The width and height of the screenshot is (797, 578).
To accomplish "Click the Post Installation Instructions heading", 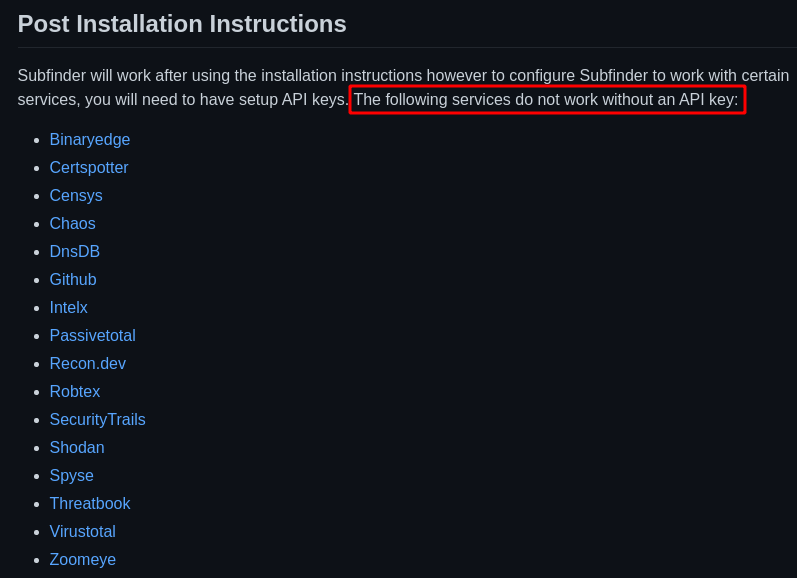I will click(x=182, y=24).
